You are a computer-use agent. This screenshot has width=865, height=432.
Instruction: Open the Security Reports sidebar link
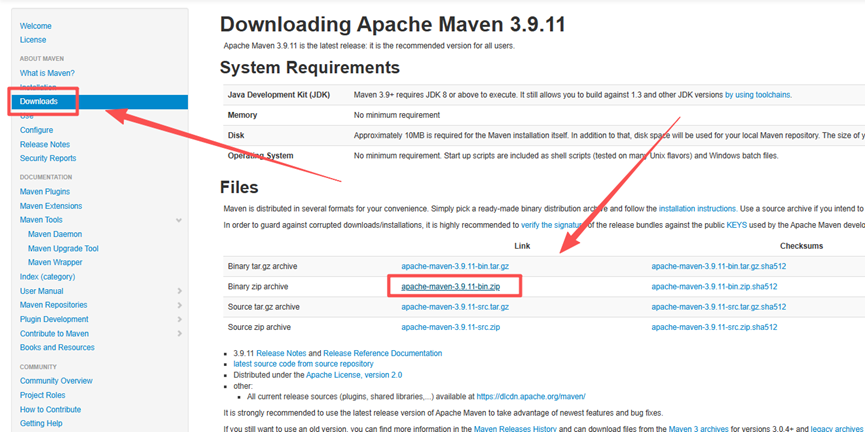pyautogui.click(x=48, y=158)
